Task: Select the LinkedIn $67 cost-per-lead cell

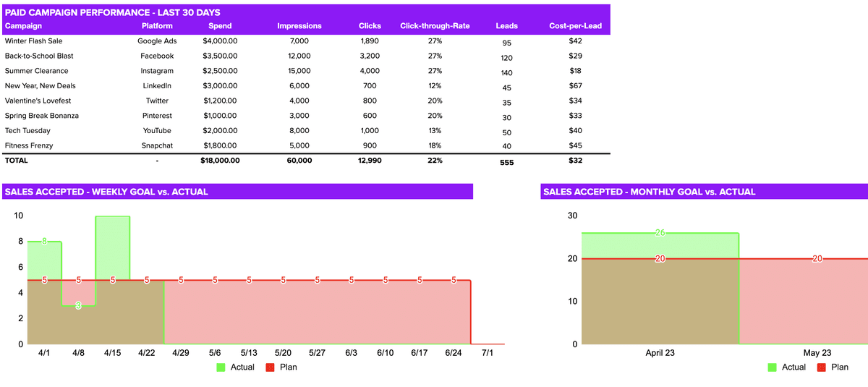Action: click(575, 86)
